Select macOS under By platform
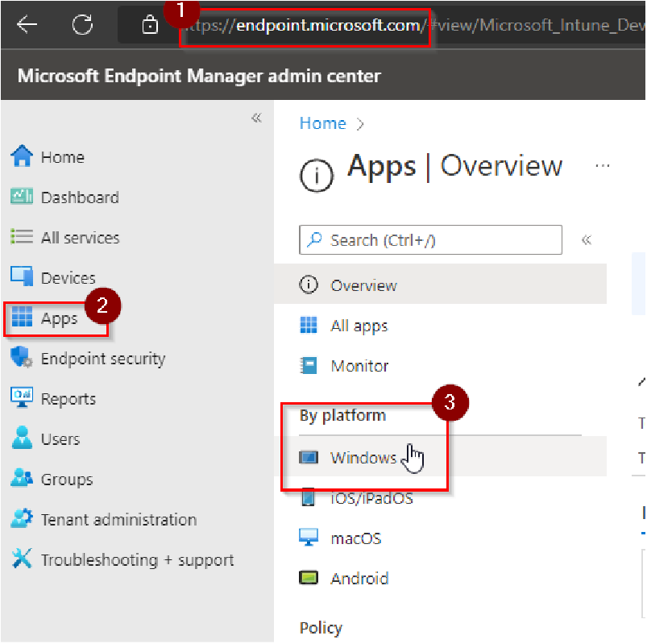The image size is (647, 644). [356, 538]
